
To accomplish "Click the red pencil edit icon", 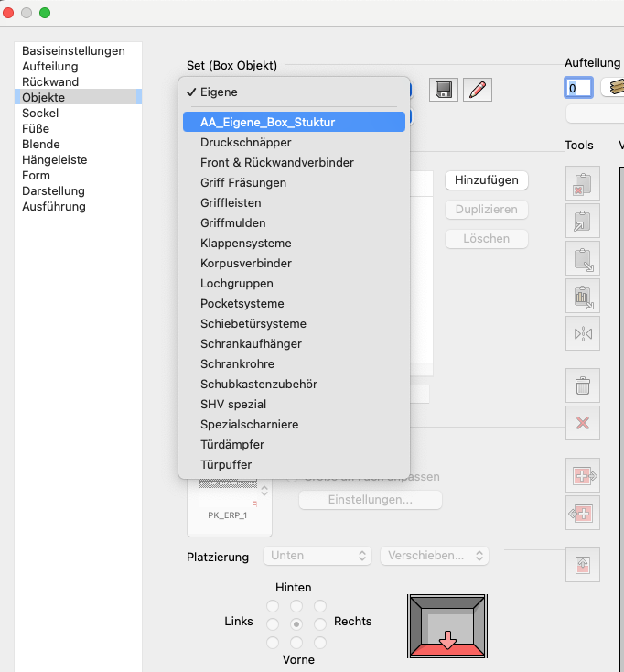I will click(478, 89).
